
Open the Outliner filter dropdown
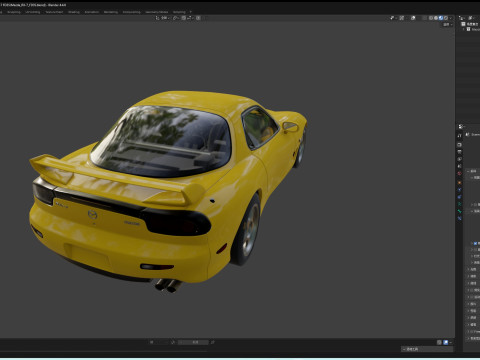pos(472,18)
